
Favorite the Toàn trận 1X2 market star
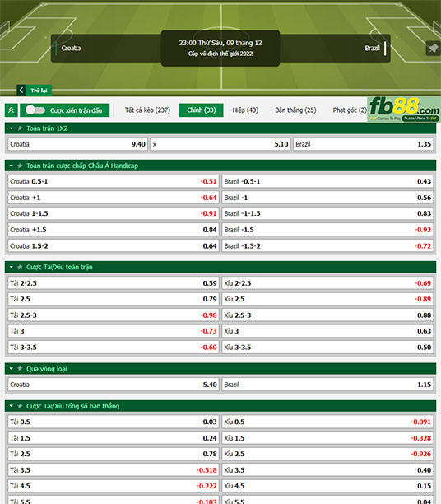[20, 128]
